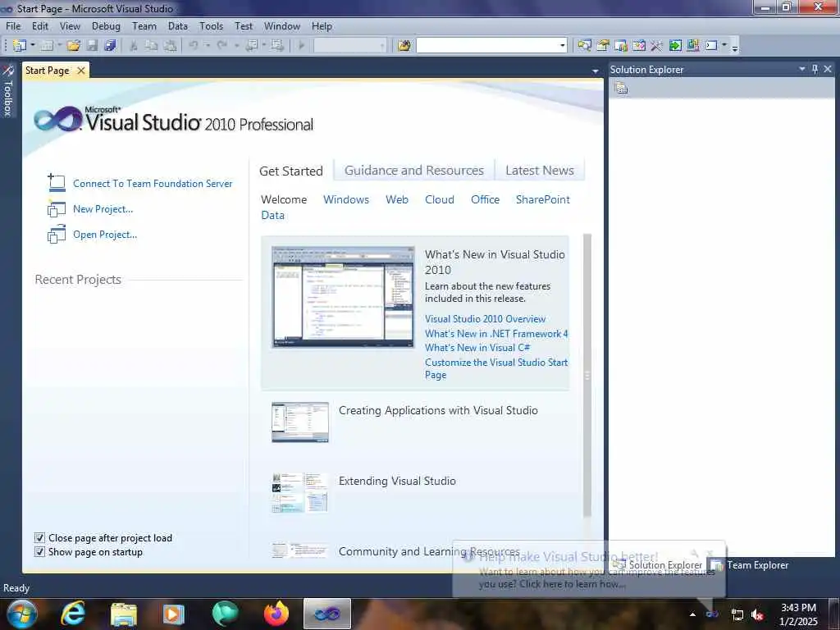Click the Undo arrow toolbar icon
The width and height of the screenshot is (840, 630).
click(x=194, y=46)
